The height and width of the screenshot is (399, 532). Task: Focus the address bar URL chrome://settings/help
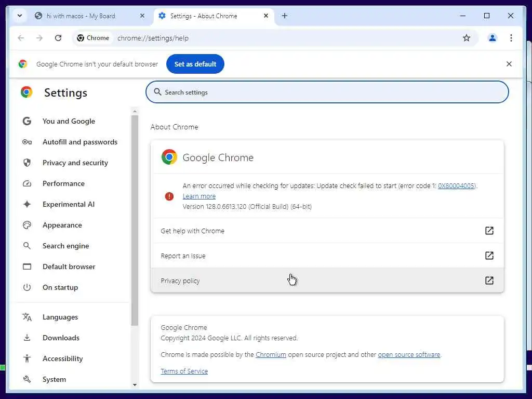(x=153, y=38)
